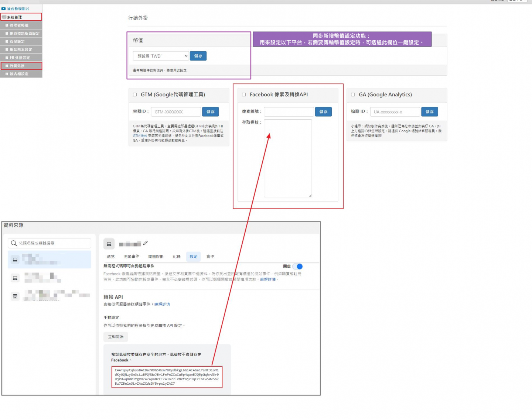The height and width of the screenshot is (419, 532).
Task: Switch to the 測試事件 tab
Action: [131, 256]
